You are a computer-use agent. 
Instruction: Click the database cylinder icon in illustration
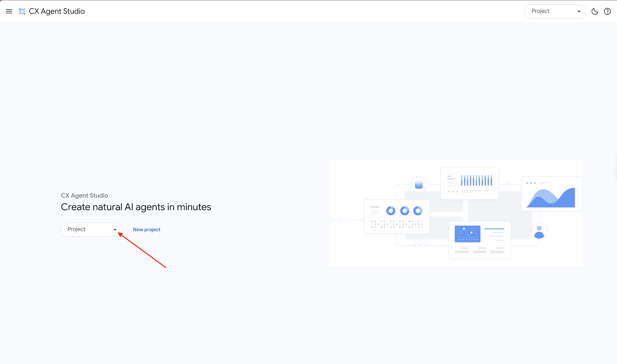click(x=419, y=185)
